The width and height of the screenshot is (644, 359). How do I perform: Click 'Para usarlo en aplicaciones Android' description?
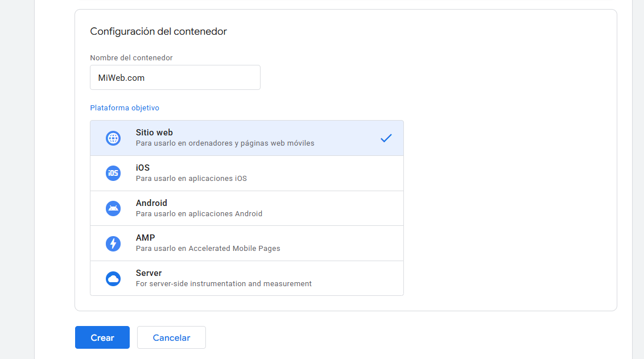click(x=199, y=214)
